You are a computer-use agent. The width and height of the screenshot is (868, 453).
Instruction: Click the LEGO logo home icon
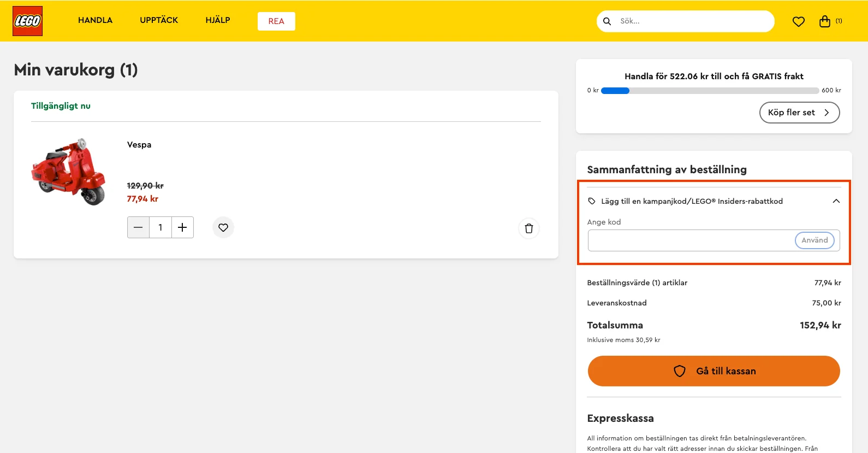click(x=27, y=21)
